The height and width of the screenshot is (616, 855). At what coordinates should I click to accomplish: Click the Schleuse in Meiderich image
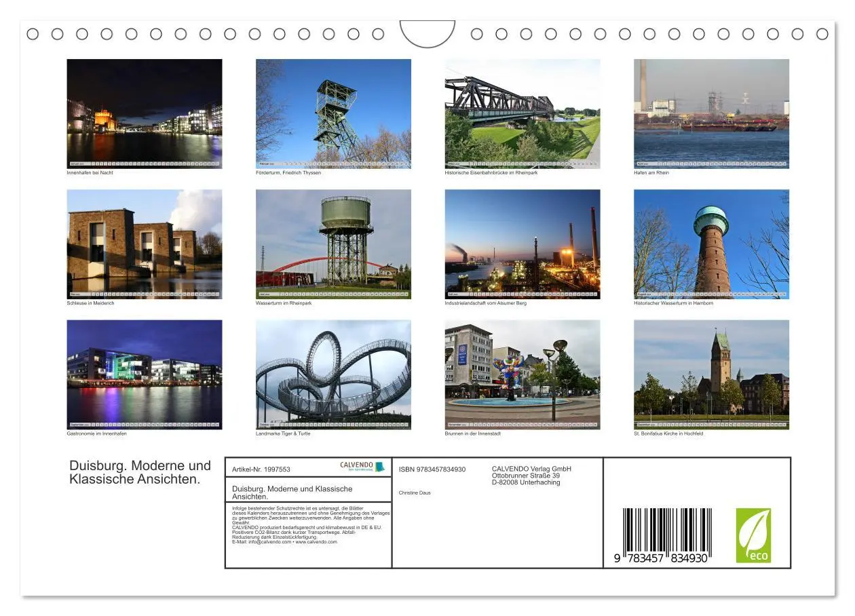[144, 244]
